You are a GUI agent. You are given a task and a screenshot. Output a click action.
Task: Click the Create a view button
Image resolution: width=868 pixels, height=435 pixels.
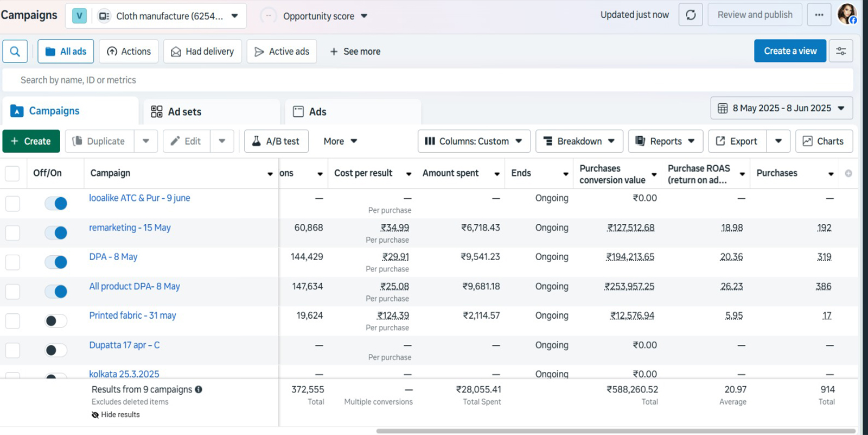click(x=790, y=51)
